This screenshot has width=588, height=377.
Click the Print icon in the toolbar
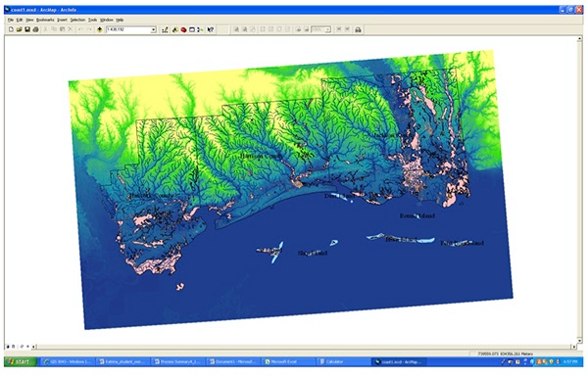35,29
